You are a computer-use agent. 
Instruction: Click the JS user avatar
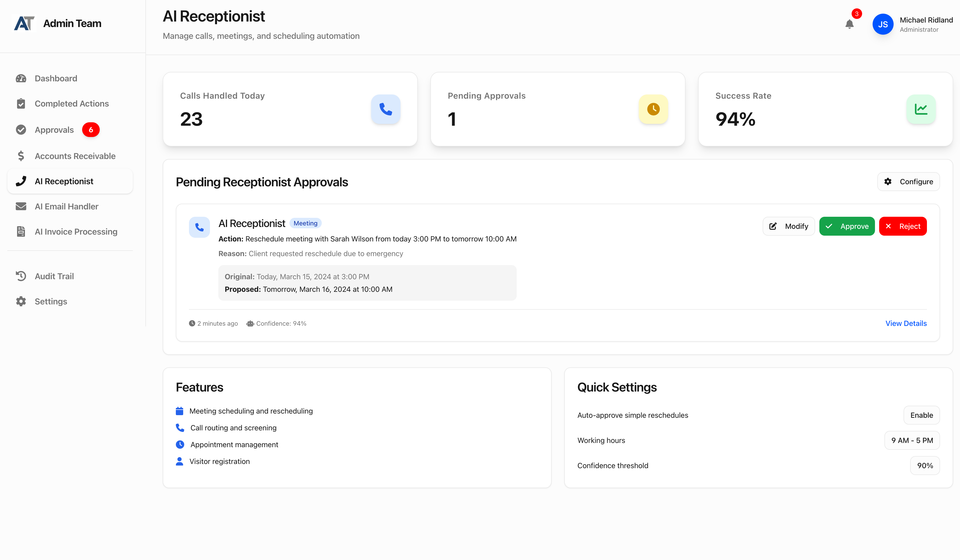tap(883, 24)
